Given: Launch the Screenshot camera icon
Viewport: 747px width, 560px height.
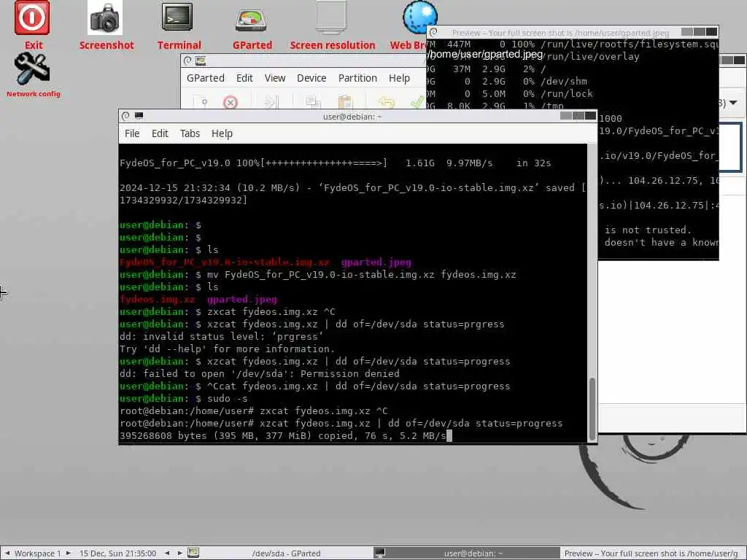Looking at the screenshot, I should (105, 17).
